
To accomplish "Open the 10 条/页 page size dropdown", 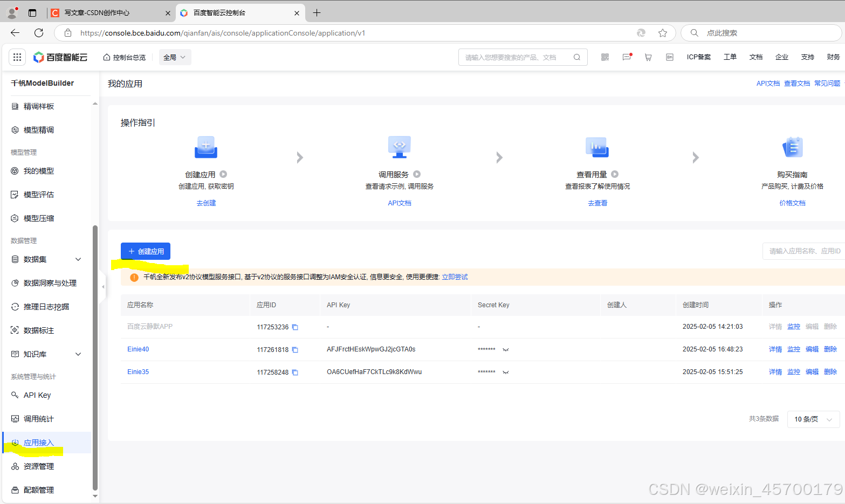I will 813,419.
